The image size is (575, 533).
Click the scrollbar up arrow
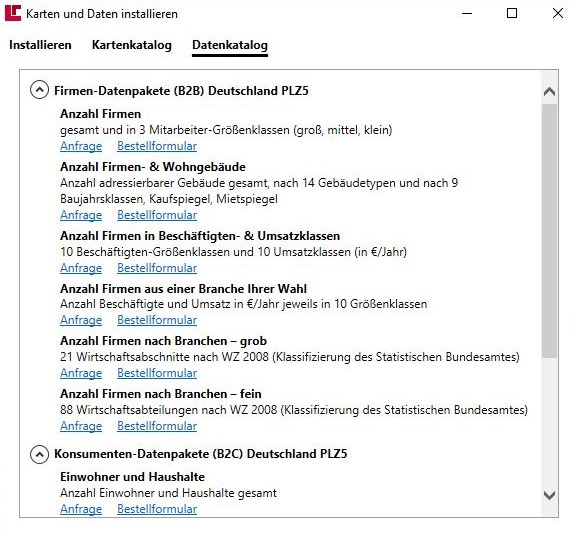tap(549, 92)
